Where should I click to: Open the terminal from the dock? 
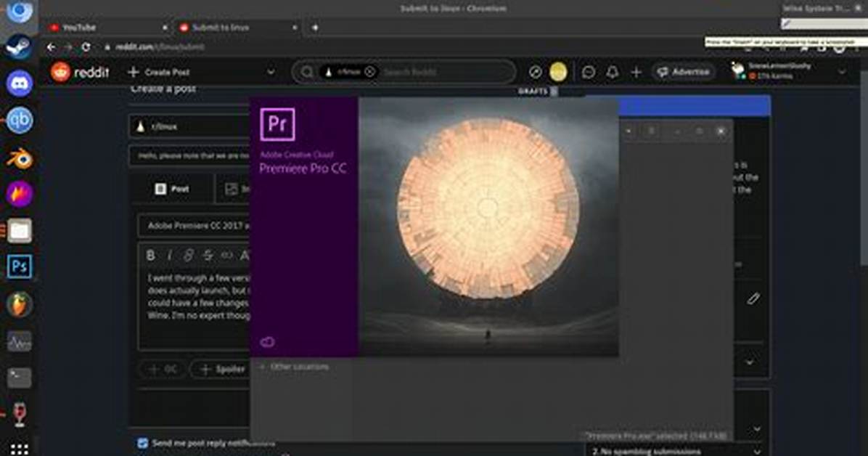(19, 378)
